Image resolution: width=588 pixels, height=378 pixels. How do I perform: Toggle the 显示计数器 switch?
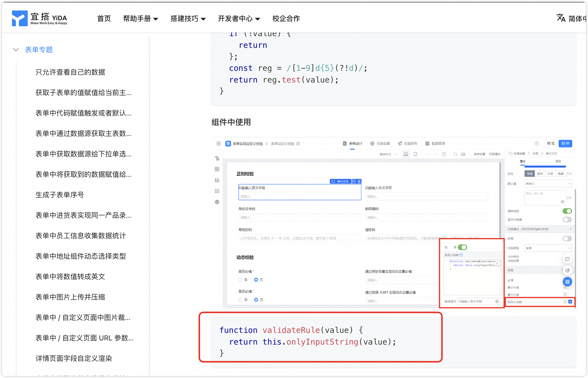567,220
